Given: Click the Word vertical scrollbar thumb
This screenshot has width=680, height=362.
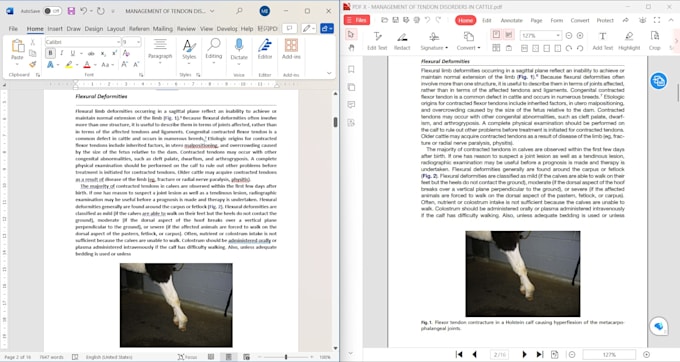Looking at the screenshot, I should 335,122.
